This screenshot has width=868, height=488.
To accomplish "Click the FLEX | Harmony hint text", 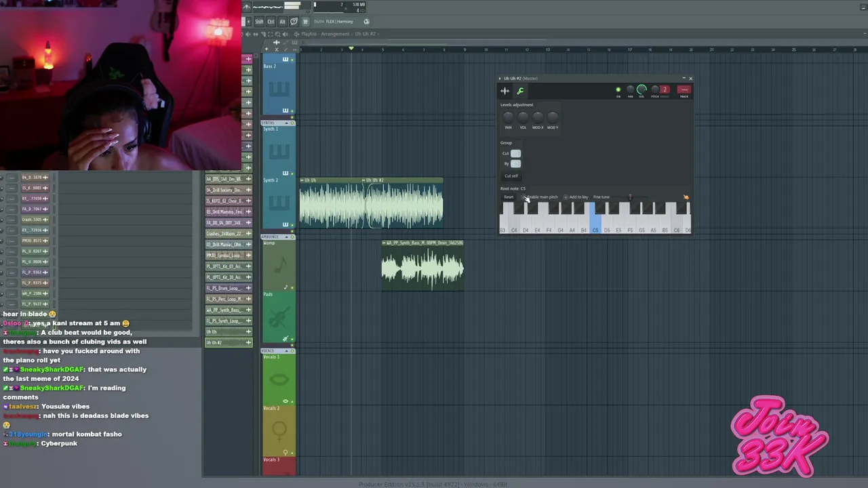I will pos(339,22).
